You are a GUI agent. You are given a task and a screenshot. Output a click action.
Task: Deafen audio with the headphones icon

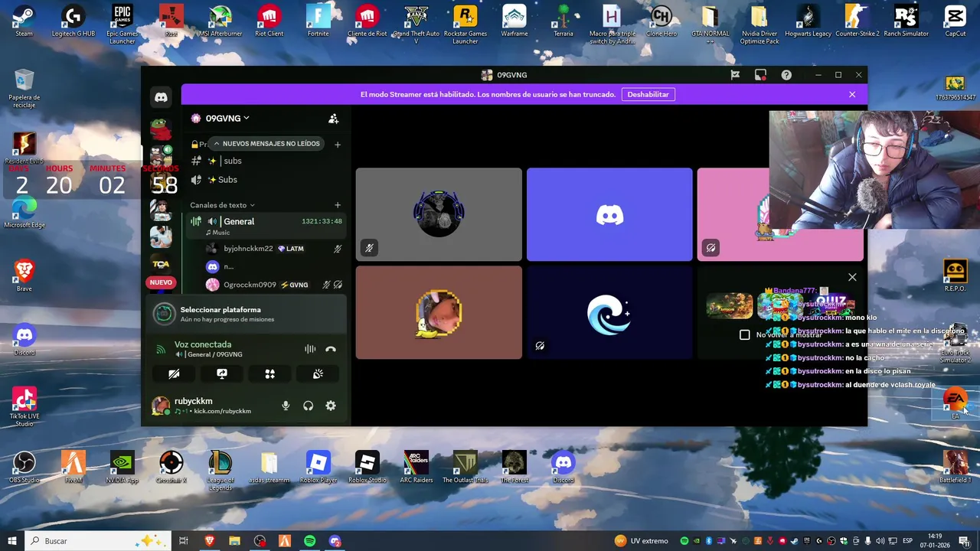pos(308,406)
